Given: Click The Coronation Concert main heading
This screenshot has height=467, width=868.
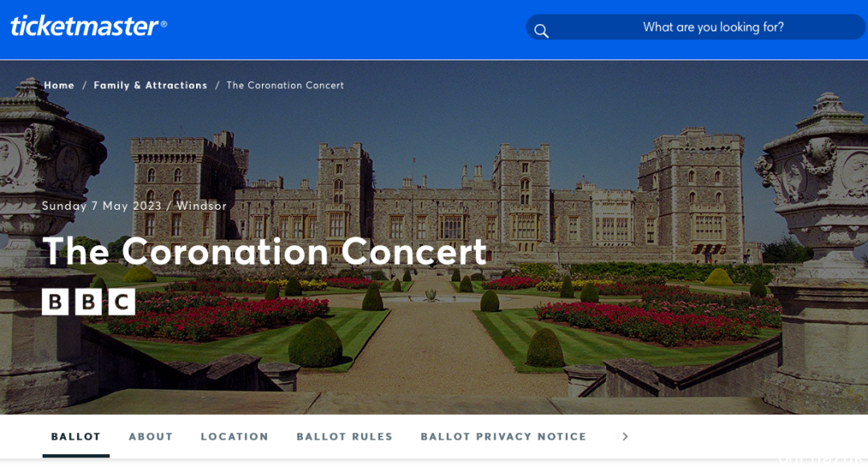Looking at the screenshot, I should (x=264, y=252).
